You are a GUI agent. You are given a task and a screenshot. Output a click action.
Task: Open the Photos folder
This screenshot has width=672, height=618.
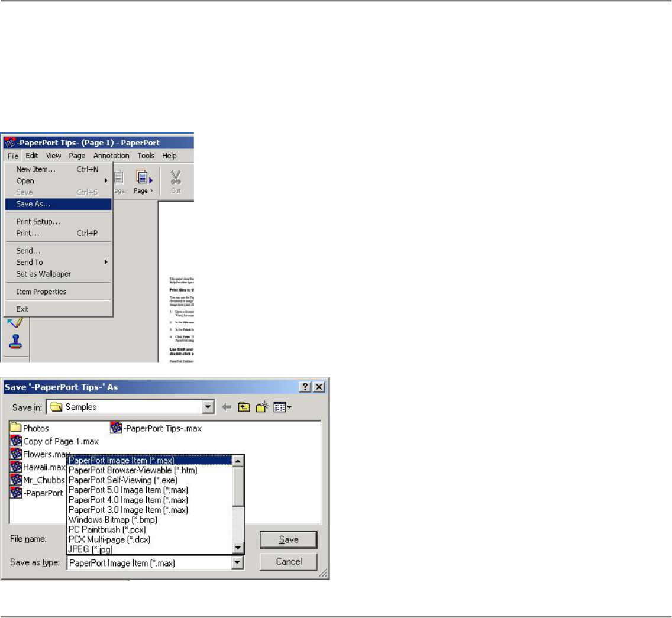point(29,428)
